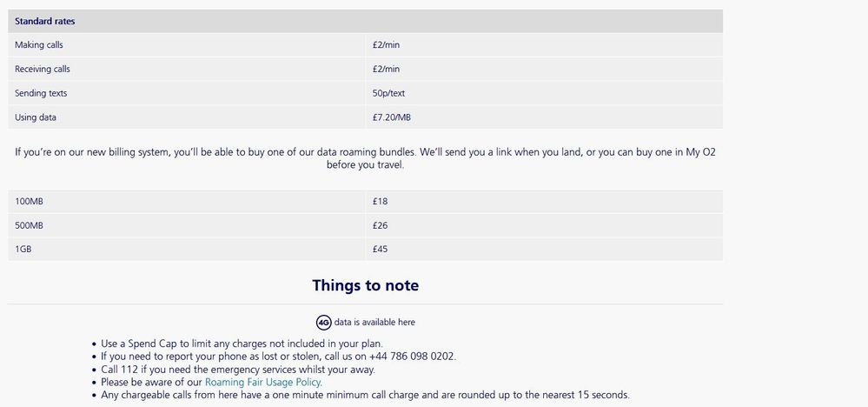Click the Receiving calls row label

click(x=42, y=70)
